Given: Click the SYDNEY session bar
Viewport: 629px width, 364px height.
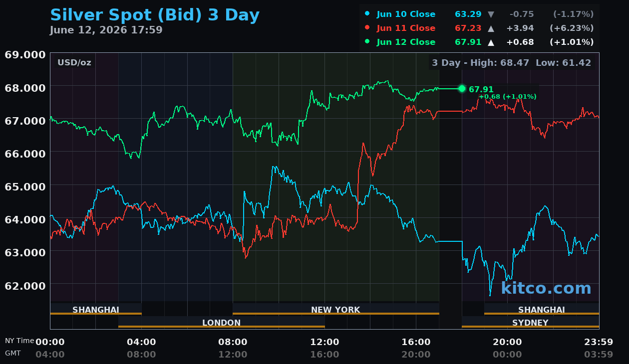Looking at the screenshot, I should pyautogui.click(x=530, y=323).
